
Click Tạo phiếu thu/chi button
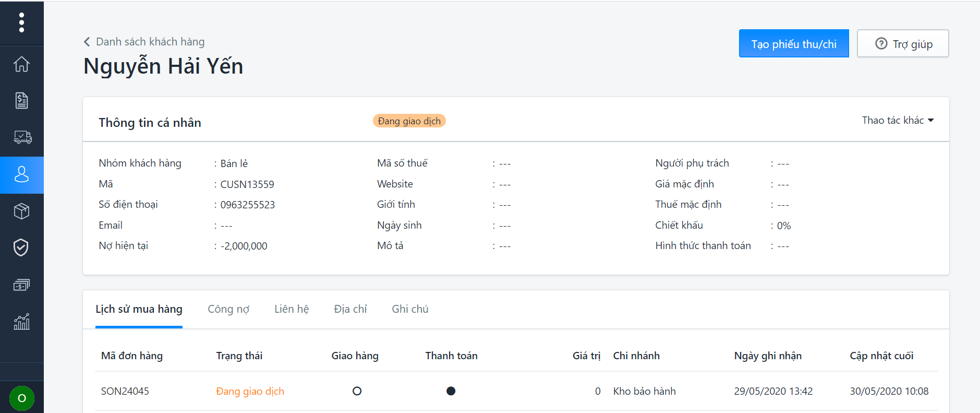click(794, 44)
